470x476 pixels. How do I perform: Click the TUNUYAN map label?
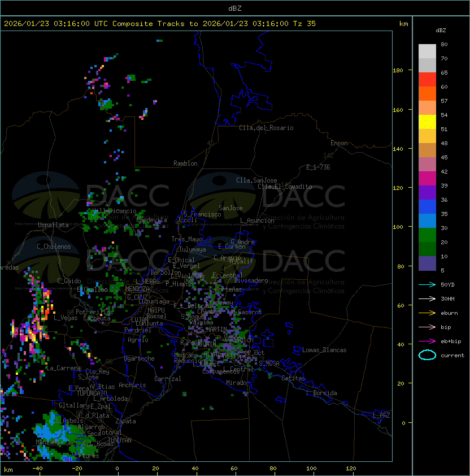[x=120, y=440]
